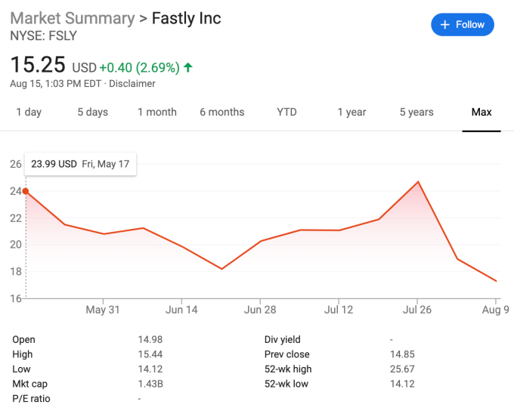Switch to the 6 months tab
514x420 pixels.
[x=221, y=112]
